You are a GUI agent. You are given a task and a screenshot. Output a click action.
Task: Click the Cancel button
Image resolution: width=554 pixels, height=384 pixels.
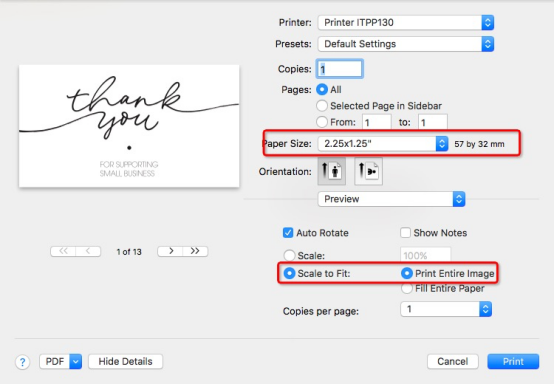453,361
